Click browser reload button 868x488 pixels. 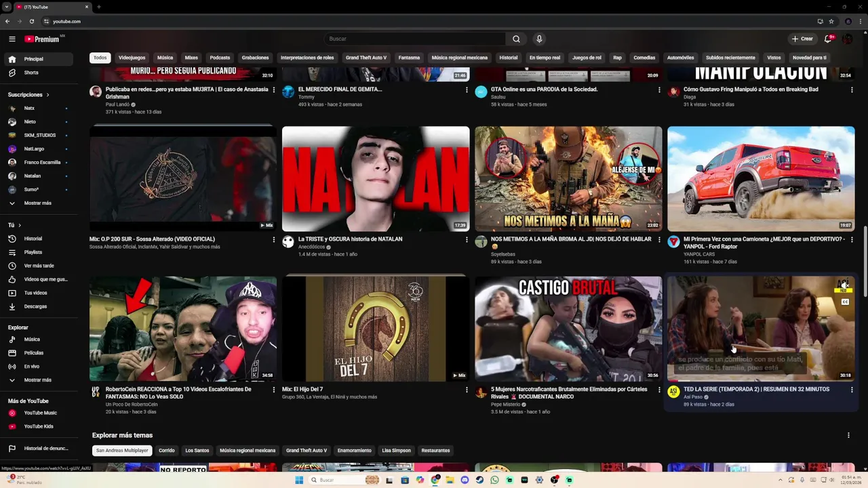(31, 21)
